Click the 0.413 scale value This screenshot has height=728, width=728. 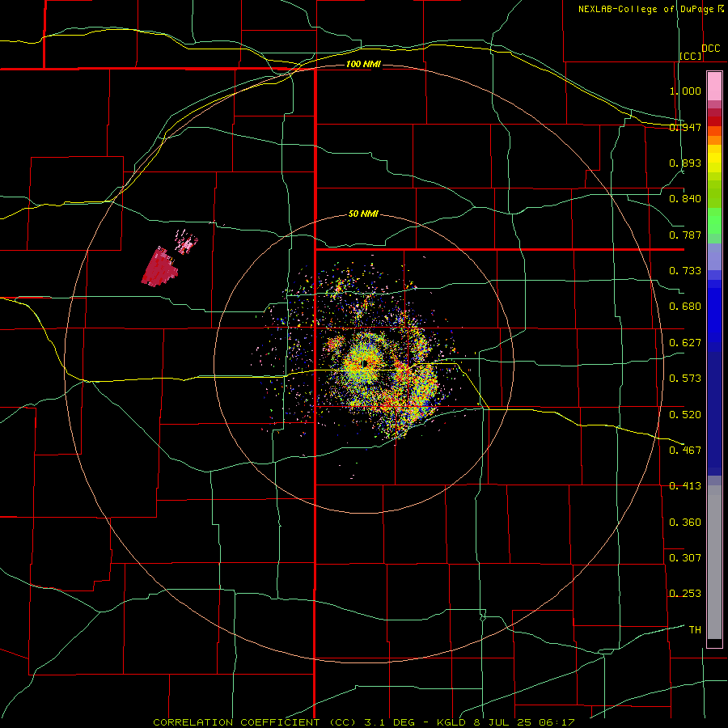(x=685, y=486)
